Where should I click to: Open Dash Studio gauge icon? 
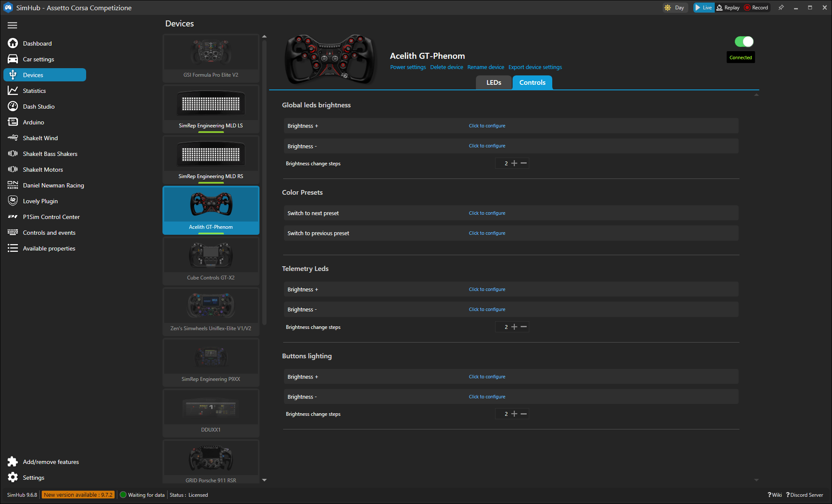13,107
